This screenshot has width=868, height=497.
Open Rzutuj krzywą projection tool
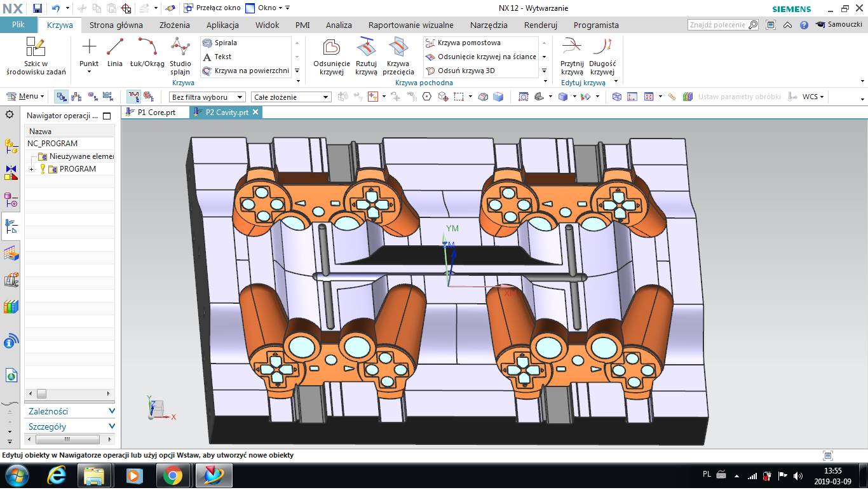tap(366, 57)
